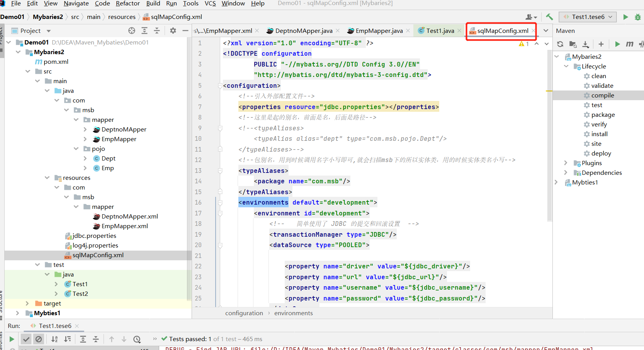Screen dimensions: 644x350
Task: Collapse all test results in Run panel
Action: pos(96,339)
